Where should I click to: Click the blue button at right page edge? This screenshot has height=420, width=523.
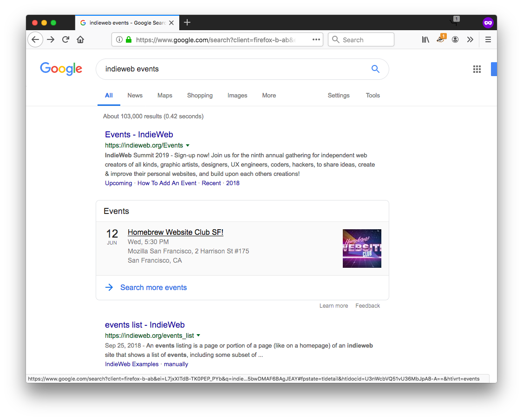coord(494,69)
